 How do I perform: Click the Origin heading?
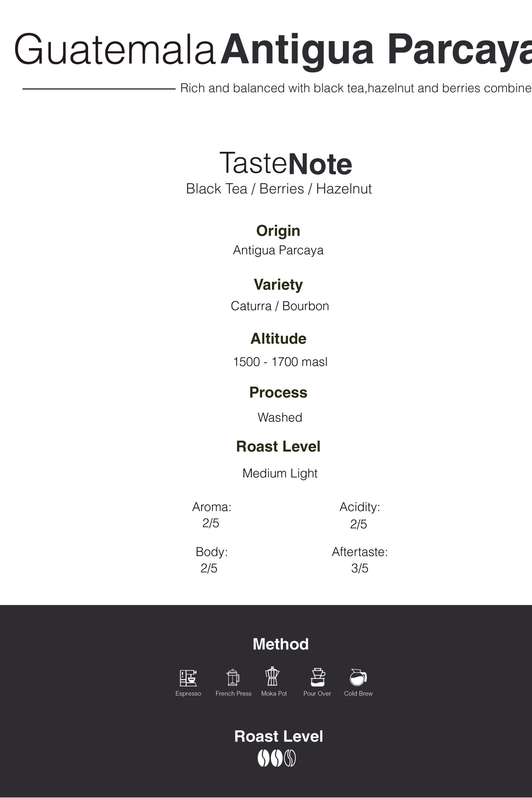278,231
